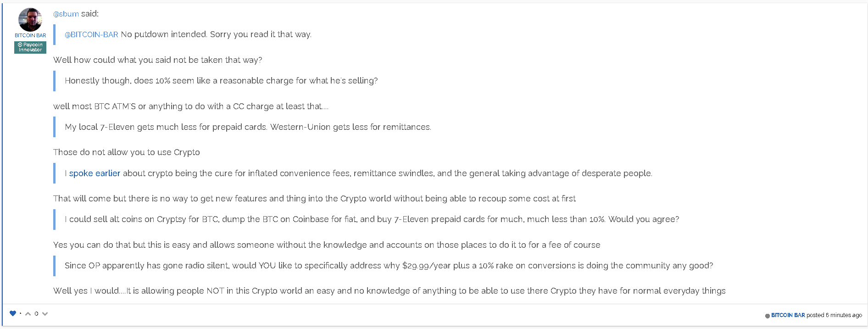Favorite the post with the blue heart icon

(x=13, y=313)
